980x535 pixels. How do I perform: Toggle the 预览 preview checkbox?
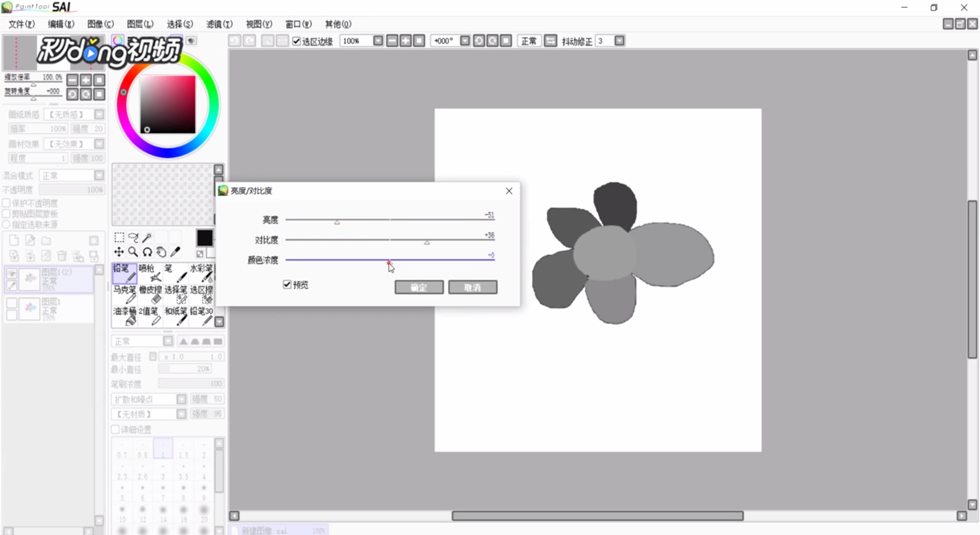(x=287, y=284)
